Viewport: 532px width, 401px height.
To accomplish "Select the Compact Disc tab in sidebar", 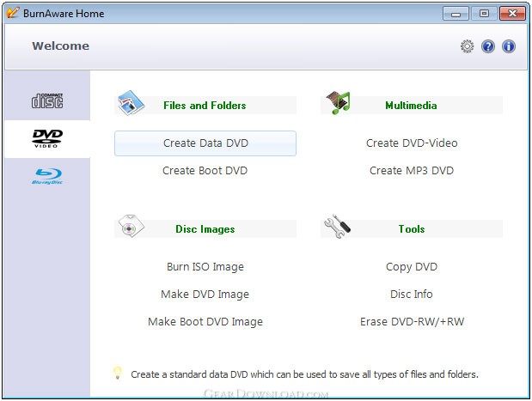I will (x=47, y=101).
